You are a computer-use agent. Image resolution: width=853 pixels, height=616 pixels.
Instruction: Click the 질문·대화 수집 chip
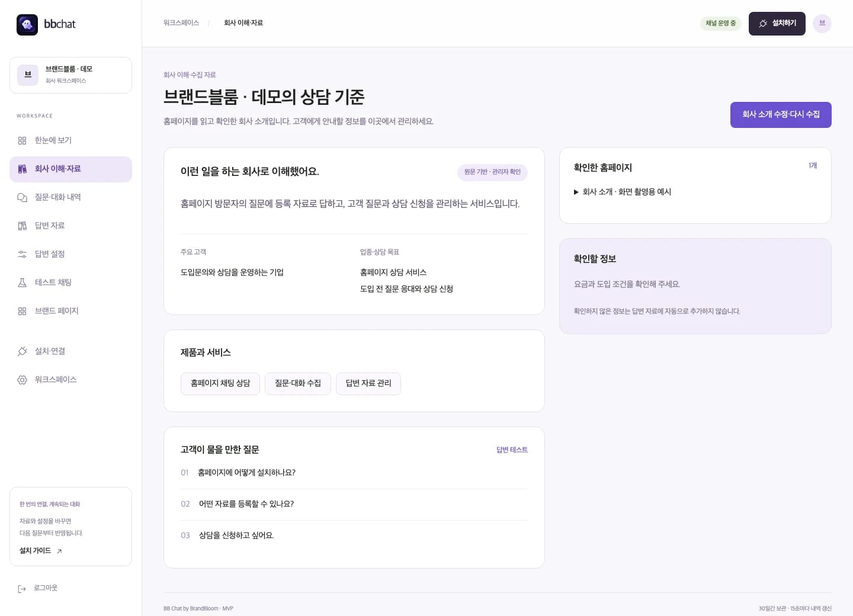pos(298,384)
